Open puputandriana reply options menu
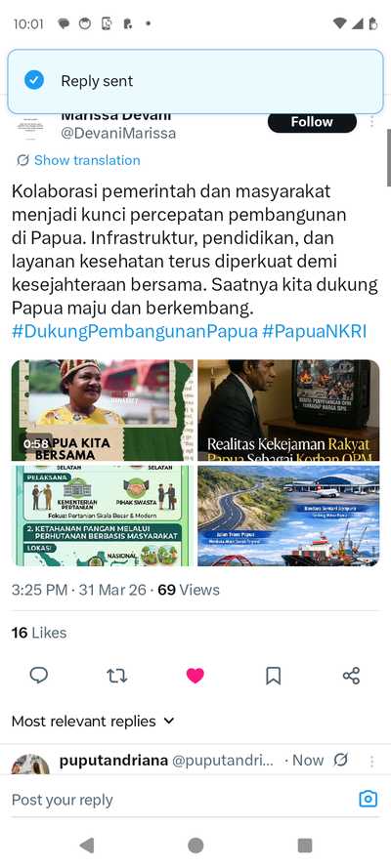The width and height of the screenshot is (391, 868). tap(372, 762)
